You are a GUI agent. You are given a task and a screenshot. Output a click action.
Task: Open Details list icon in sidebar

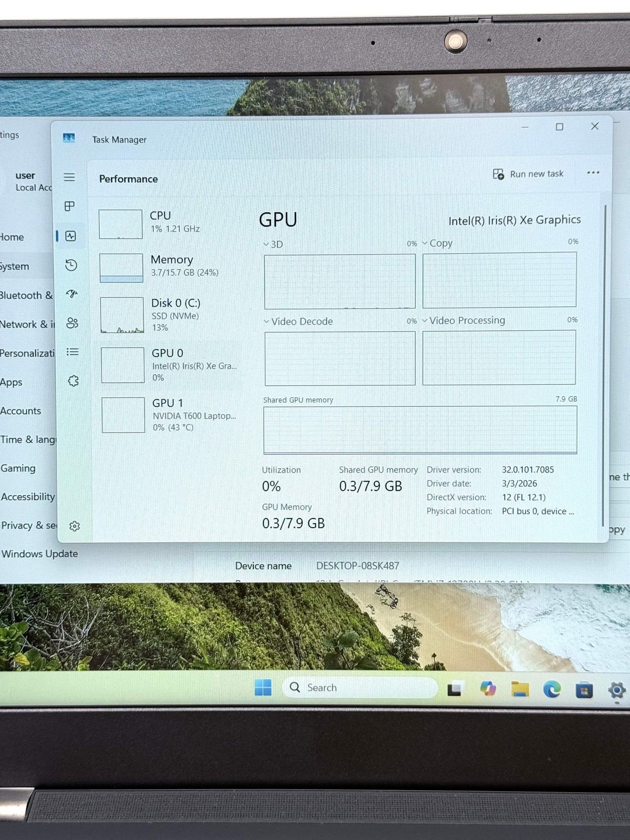tap(73, 352)
